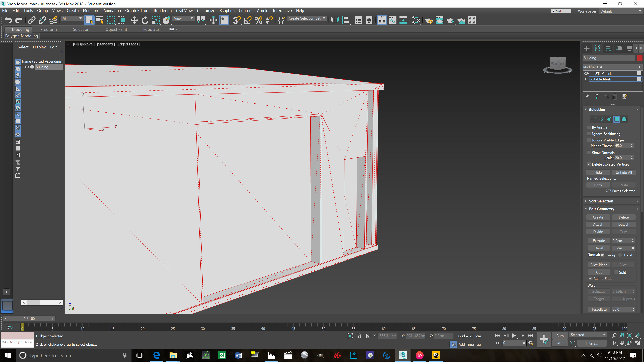The width and height of the screenshot is (644, 362).
Task: Expand STL Check modifier in list
Action: click(586, 73)
